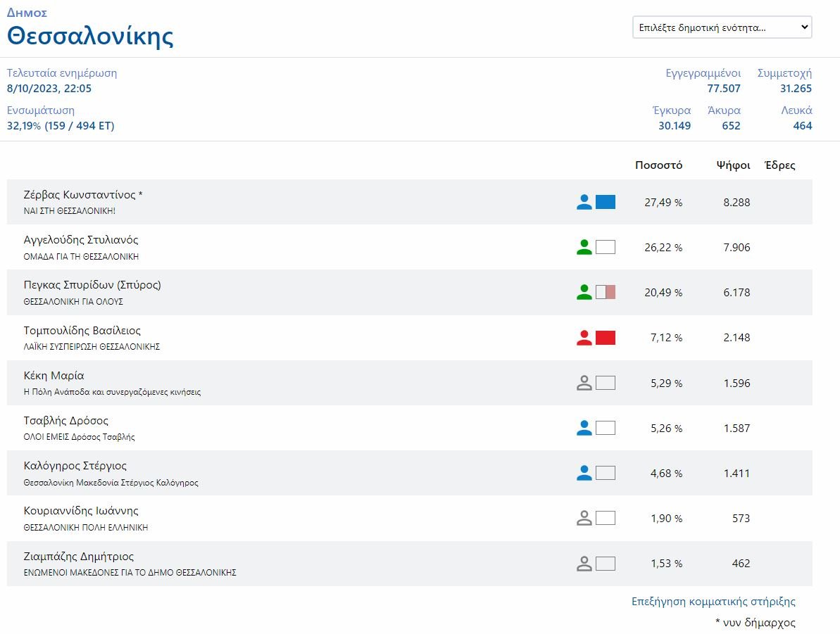
Task: Click empty swatch in Καλόγηρος Στέργιος row
Action: [x=606, y=472]
